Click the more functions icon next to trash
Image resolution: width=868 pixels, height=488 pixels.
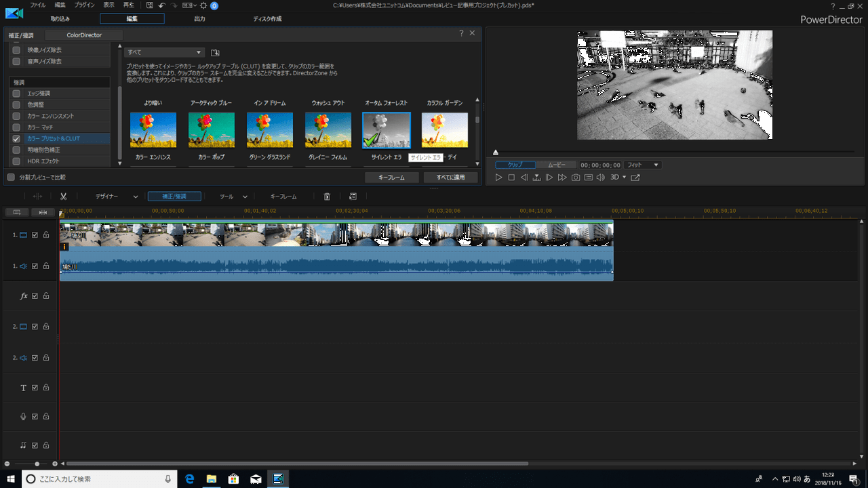353,197
